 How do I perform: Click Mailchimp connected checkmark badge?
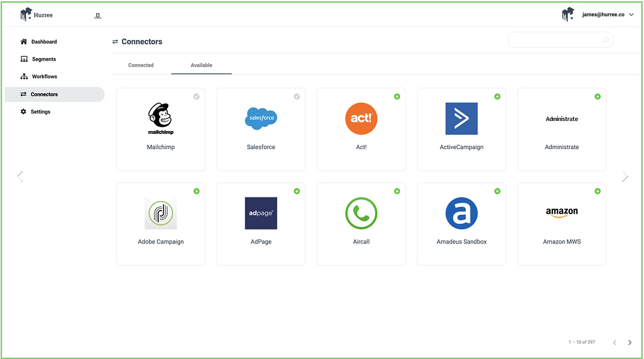(196, 96)
